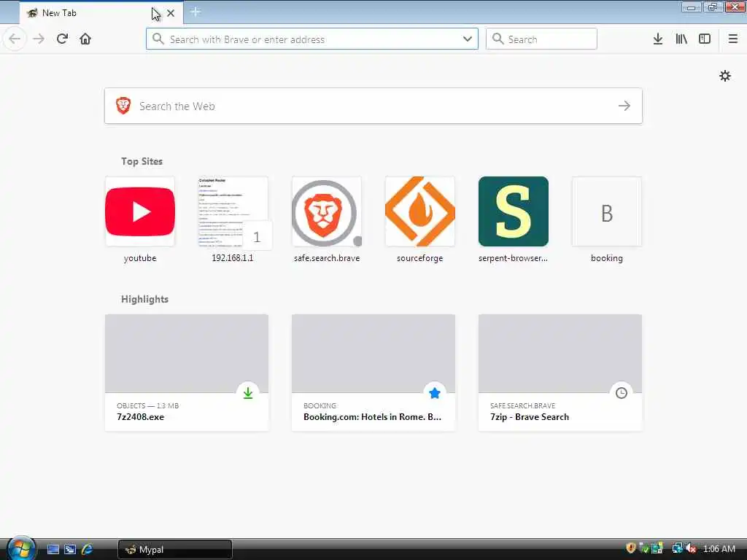Open the security shield tray icon

[631, 548]
